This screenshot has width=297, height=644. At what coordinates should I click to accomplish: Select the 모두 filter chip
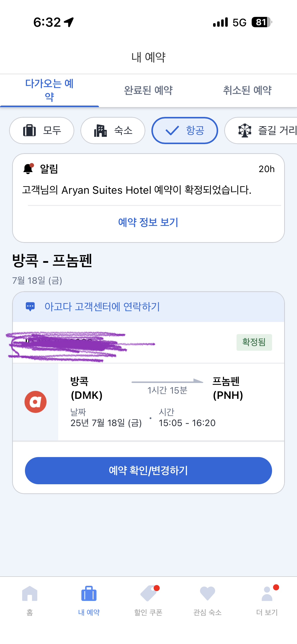[x=42, y=131]
